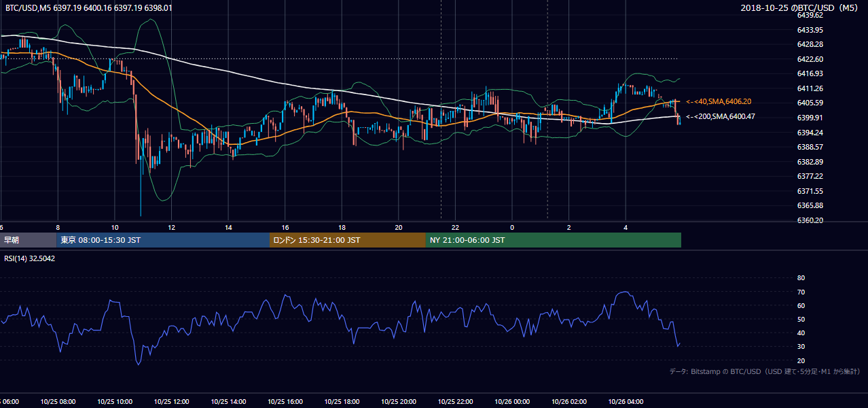Click the hour 22 marker under chart
The height and width of the screenshot is (408, 868).
click(x=455, y=227)
